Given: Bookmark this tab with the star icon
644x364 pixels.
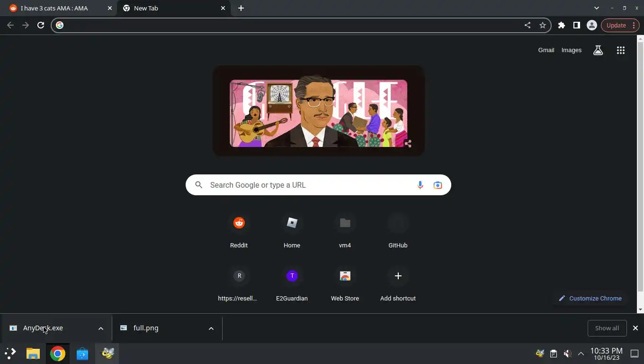Looking at the screenshot, I should pyautogui.click(x=543, y=25).
